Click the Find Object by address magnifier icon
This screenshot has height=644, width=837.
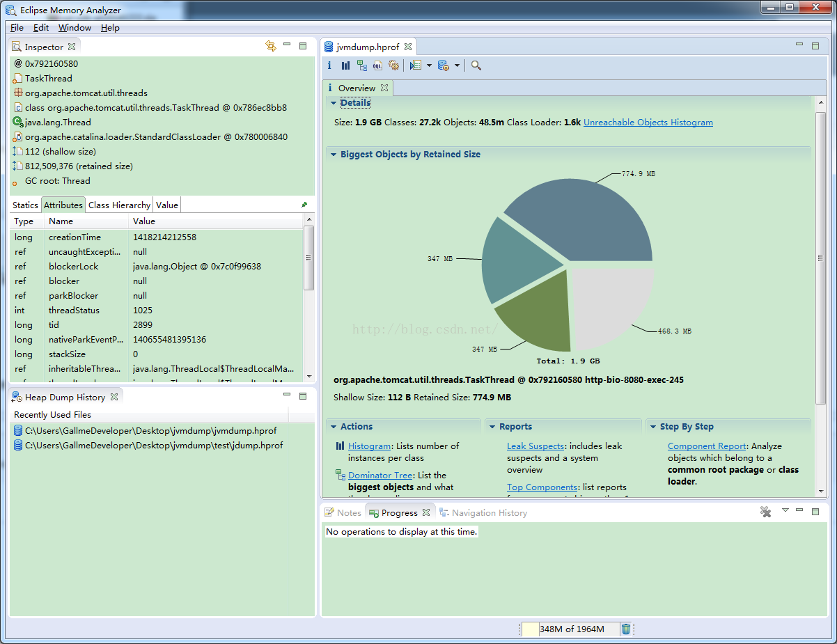click(476, 65)
